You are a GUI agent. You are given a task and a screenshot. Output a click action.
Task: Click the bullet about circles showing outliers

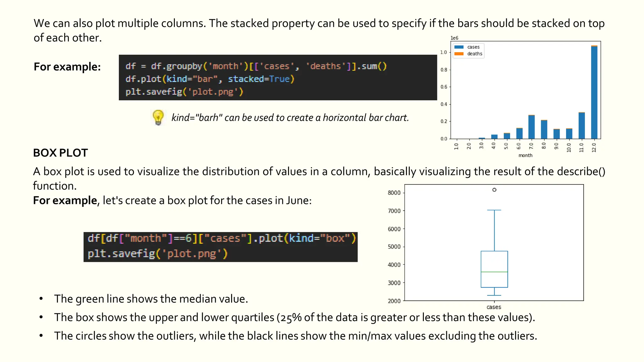(296, 336)
